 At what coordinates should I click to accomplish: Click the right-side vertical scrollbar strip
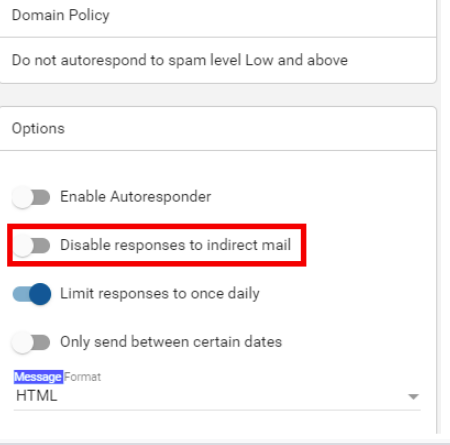coord(445,217)
